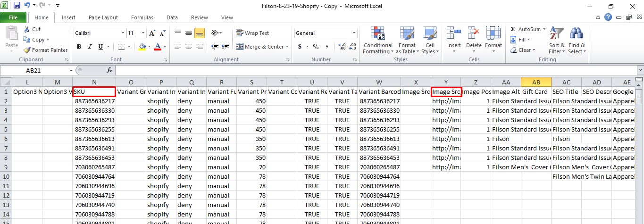Expand the Fill dropdown in Editing

tap(528, 40)
